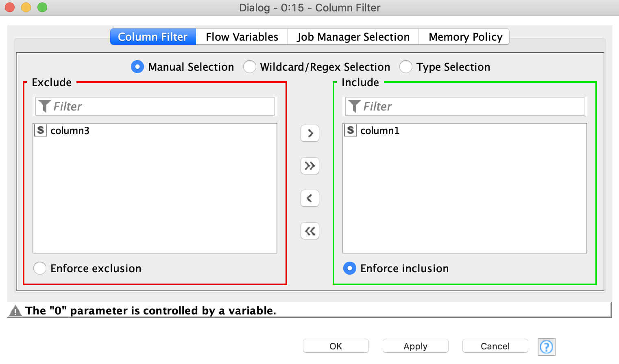Open the help dialog via the question mark button

tap(546, 347)
